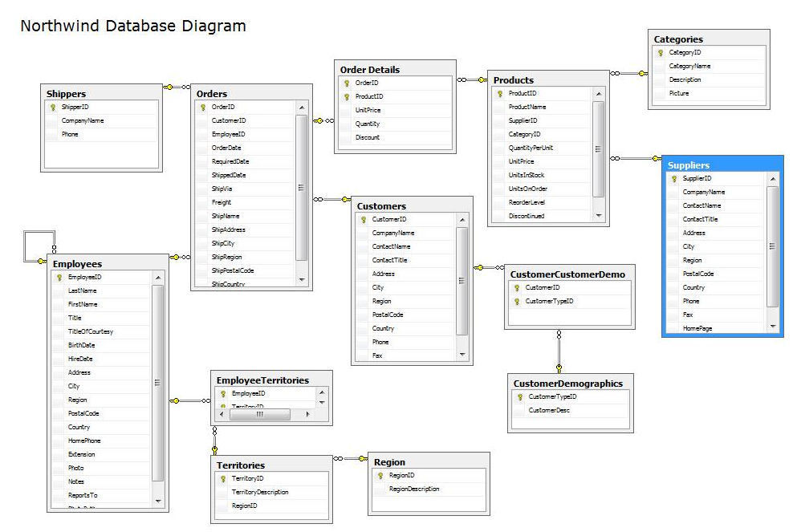This screenshot has height=532, width=801.
Task: Select the ReorderLevel column in Products
Action: tap(527, 202)
